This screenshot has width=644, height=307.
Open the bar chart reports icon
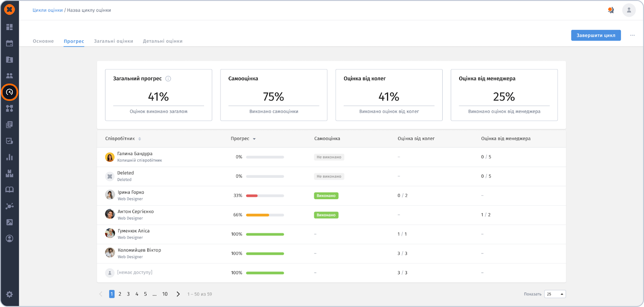10,157
